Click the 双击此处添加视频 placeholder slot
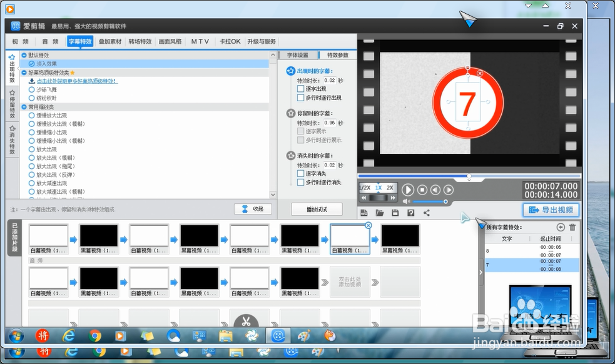Image resolution: width=615 pixels, height=364 pixels. pos(350,281)
